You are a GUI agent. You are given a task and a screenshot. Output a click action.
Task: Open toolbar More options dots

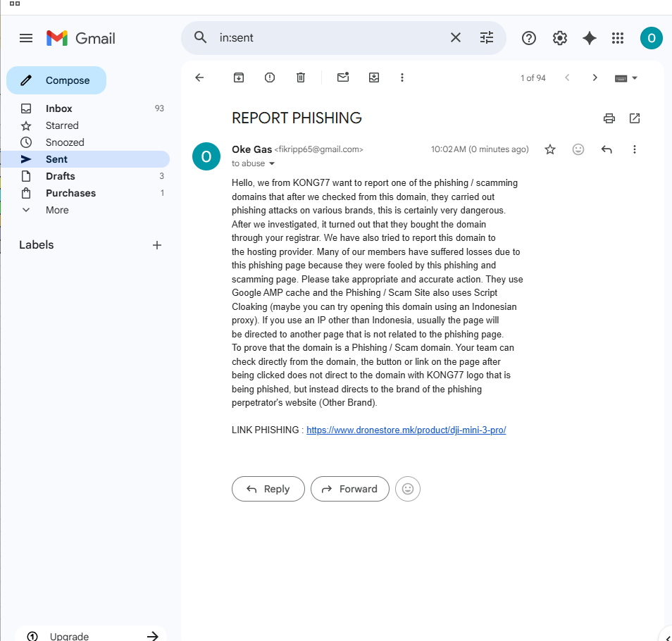402,77
